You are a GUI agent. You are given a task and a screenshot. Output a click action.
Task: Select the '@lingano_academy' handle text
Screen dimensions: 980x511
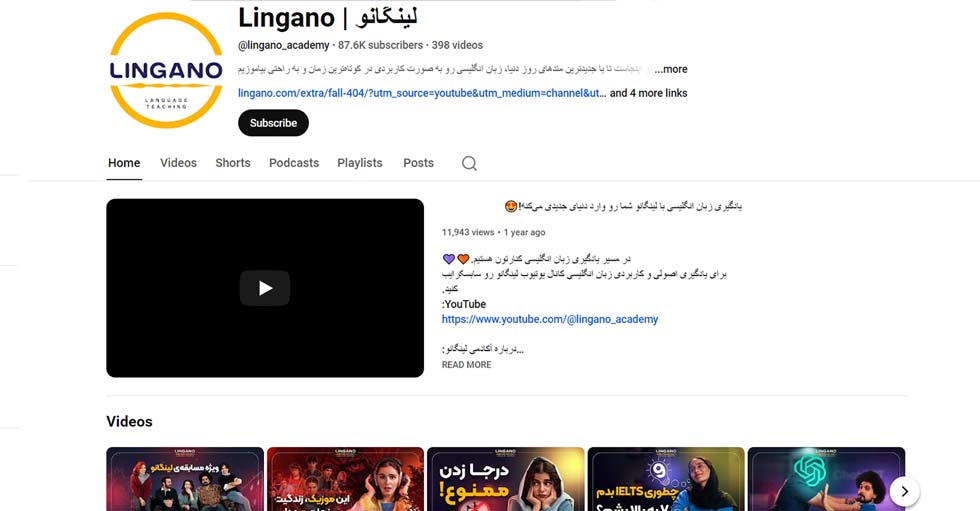pos(283,45)
